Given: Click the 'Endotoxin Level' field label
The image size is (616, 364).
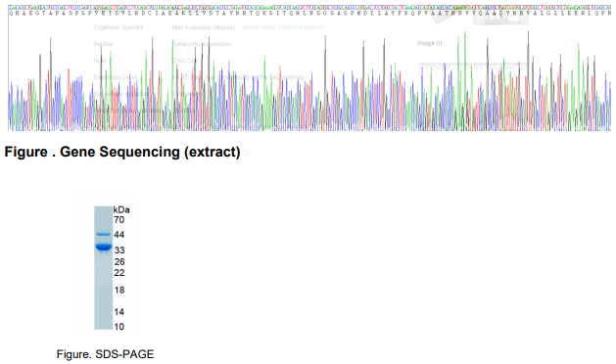Looking at the screenshot, I should pos(116,77).
